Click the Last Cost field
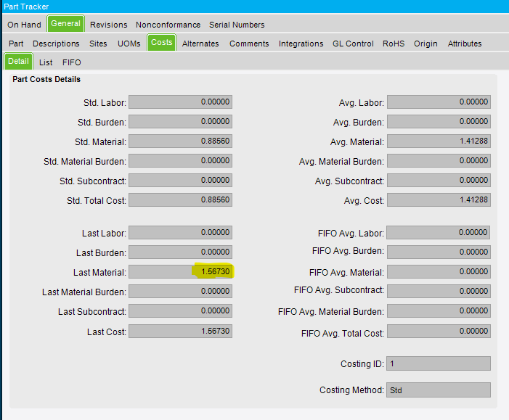This screenshot has height=420, width=509. (x=181, y=331)
